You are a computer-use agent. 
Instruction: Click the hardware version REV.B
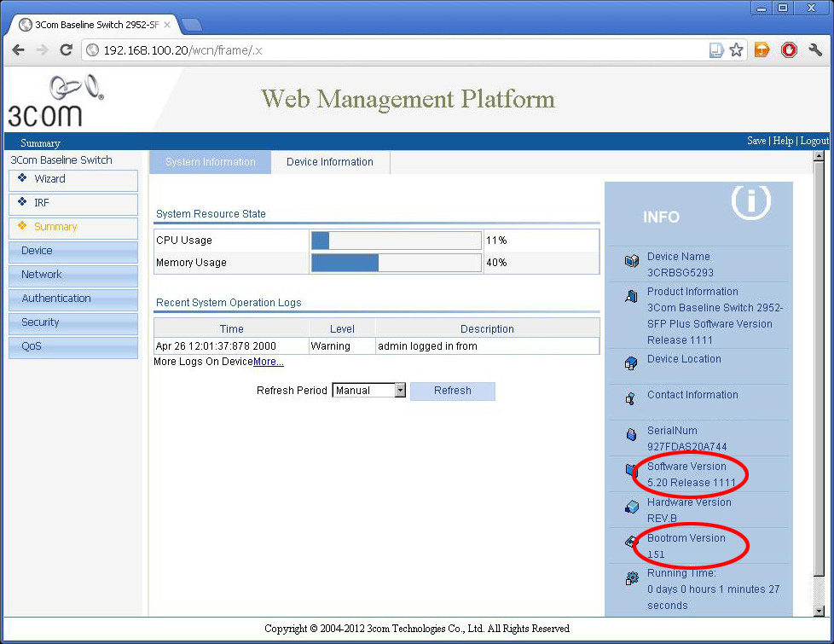[x=662, y=518]
